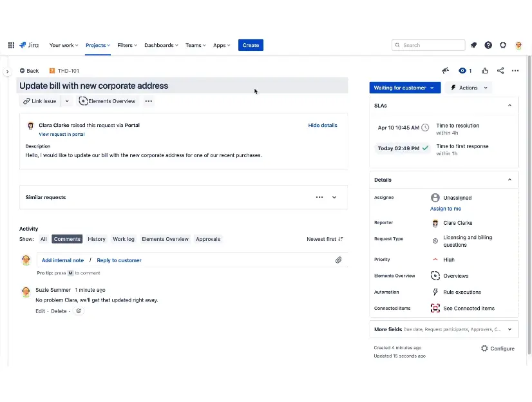
Task: Open the Projects menu
Action: click(x=98, y=45)
